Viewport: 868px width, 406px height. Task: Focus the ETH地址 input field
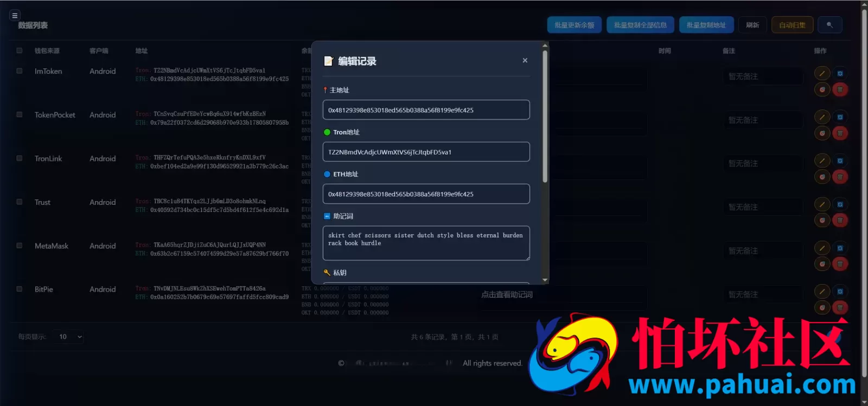(426, 194)
